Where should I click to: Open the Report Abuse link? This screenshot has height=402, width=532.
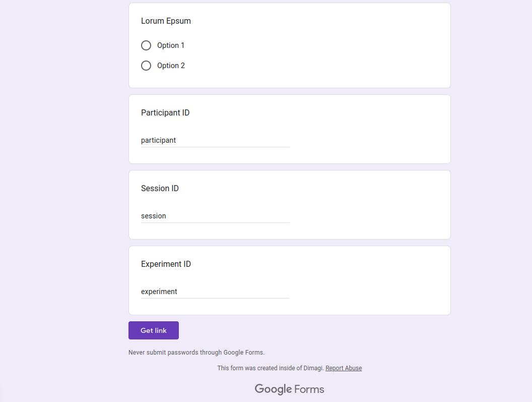click(344, 368)
